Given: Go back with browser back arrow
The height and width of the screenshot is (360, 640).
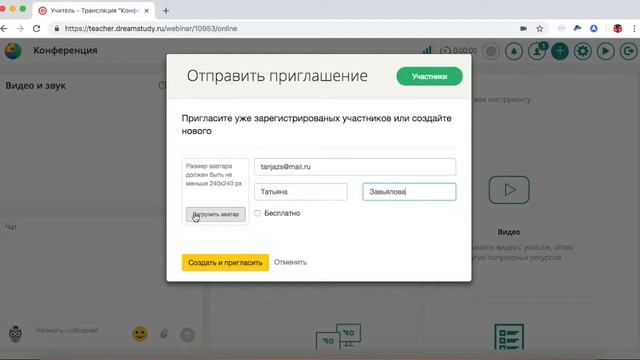Looking at the screenshot, I should pyautogui.click(x=4, y=29).
